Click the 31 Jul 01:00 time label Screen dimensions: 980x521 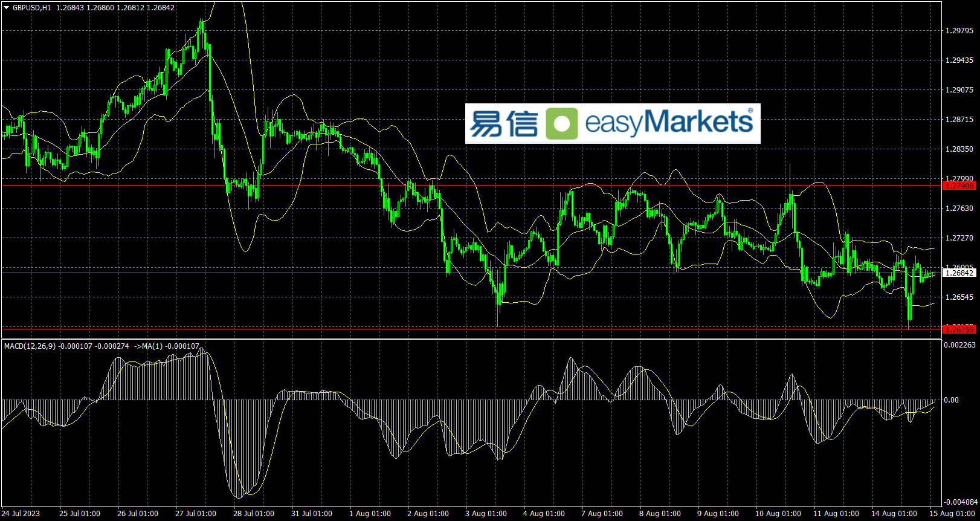point(312,514)
